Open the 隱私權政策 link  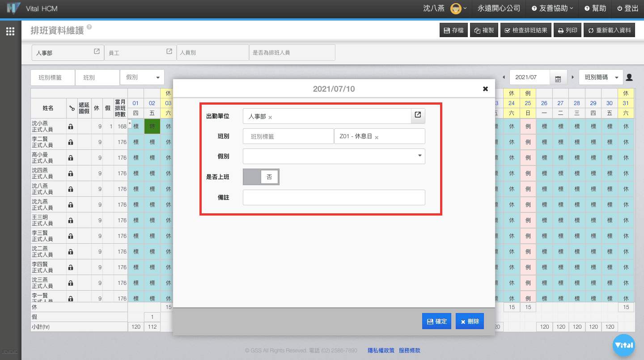(381, 351)
